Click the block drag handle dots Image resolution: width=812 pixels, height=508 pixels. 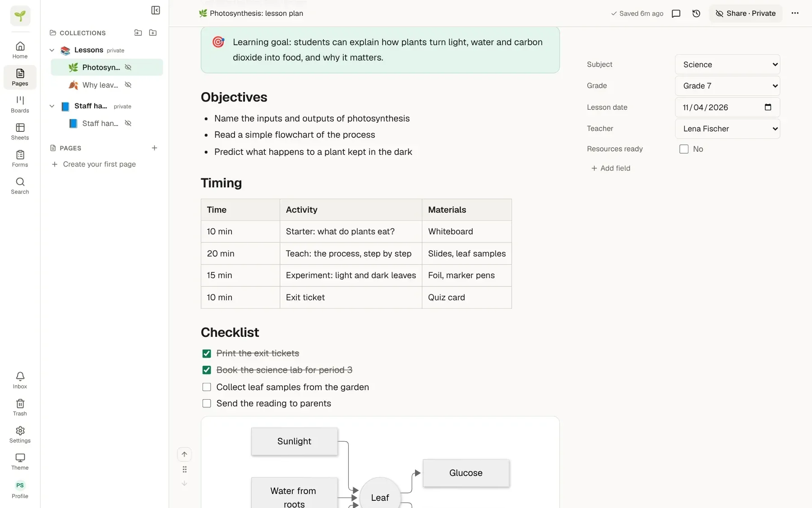point(185,469)
